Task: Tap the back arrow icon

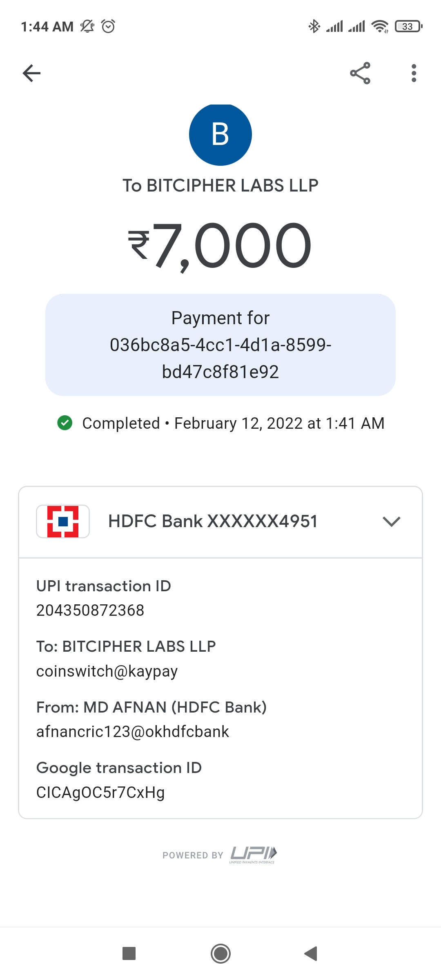Action: (x=31, y=73)
